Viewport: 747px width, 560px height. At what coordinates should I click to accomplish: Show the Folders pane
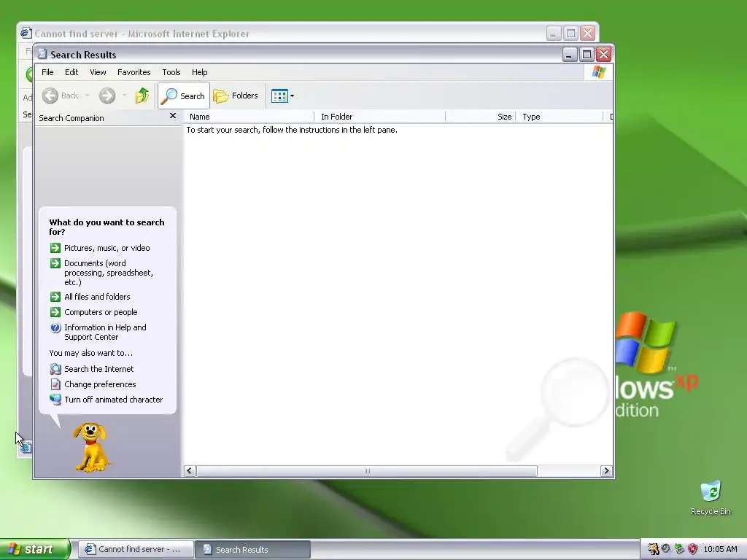coord(236,96)
